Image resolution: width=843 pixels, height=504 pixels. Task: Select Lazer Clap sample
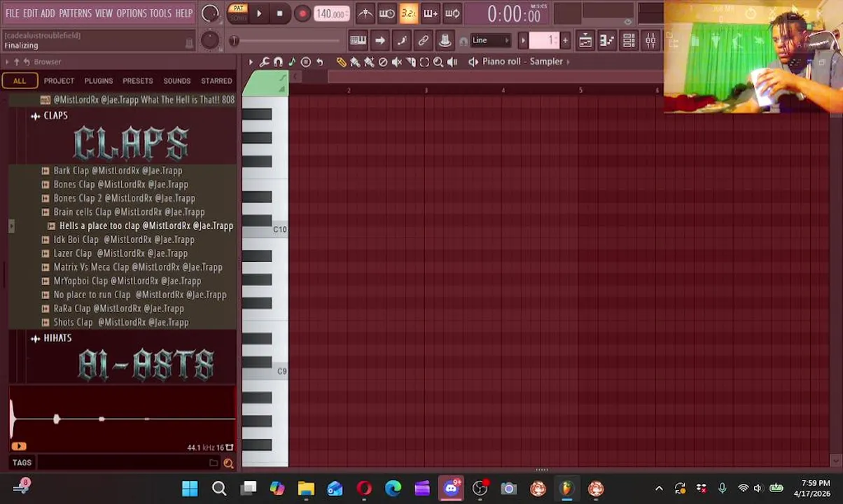[120, 253]
